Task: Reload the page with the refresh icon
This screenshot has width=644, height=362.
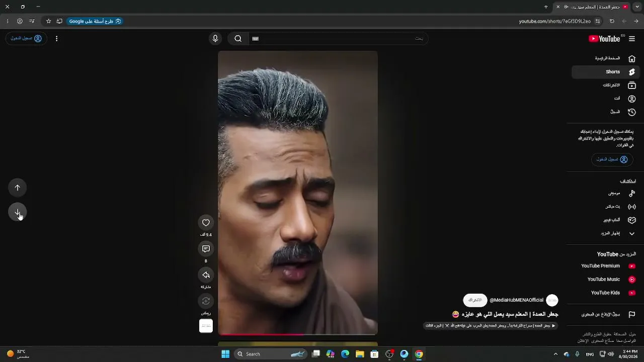Action: tap(612, 21)
